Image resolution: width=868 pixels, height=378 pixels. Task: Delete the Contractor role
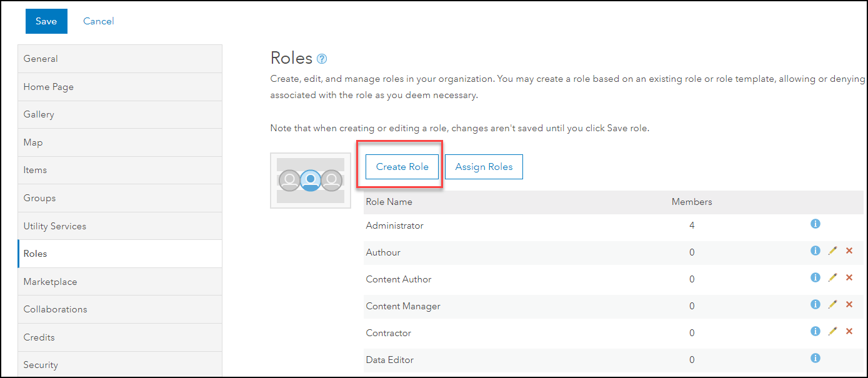coord(849,331)
